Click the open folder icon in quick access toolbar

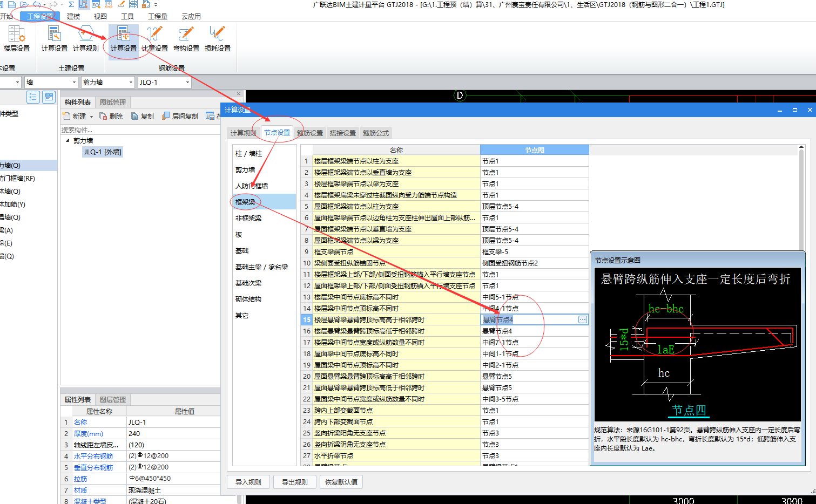tap(23, 4)
